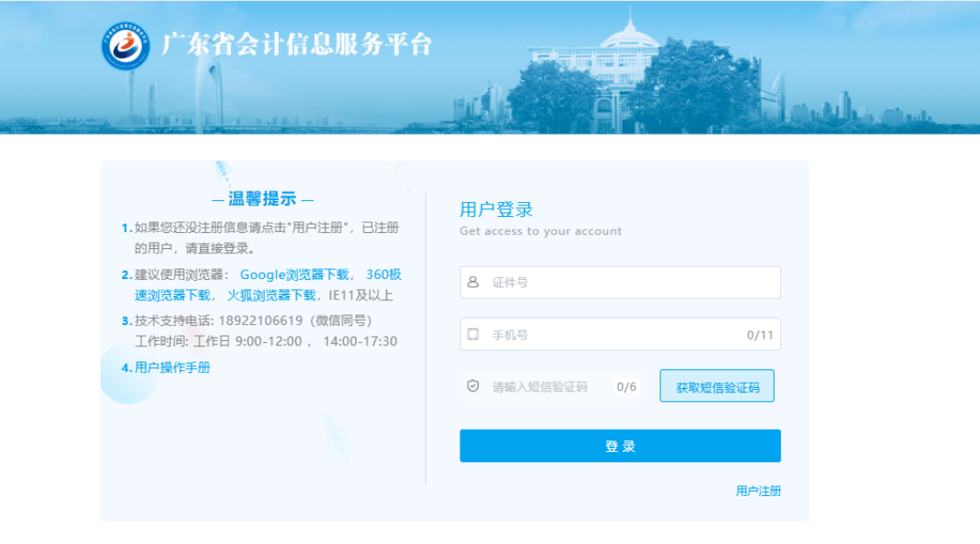Viewport: 980px width, 544px height.
Task: Click the blue 登录 button
Action: (x=620, y=446)
